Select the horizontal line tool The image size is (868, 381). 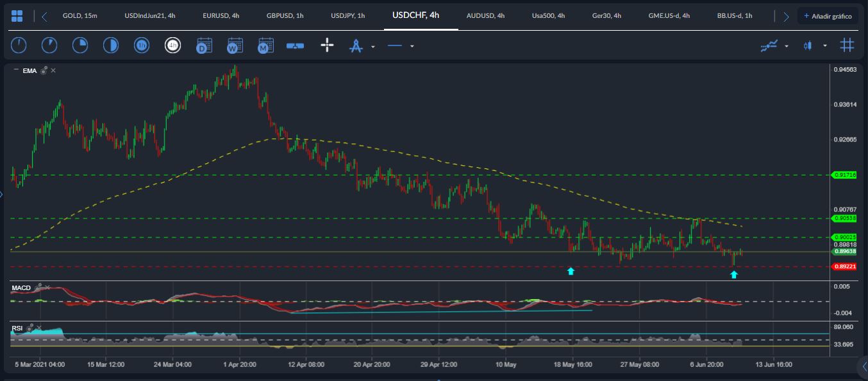point(395,46)
